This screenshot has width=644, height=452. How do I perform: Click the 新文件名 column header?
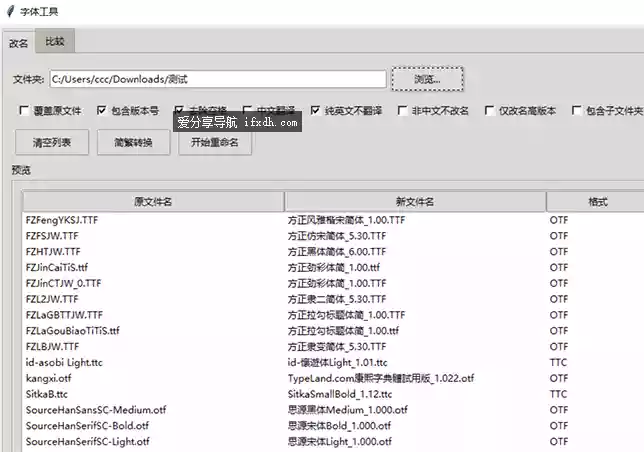(x=415, y=202)
